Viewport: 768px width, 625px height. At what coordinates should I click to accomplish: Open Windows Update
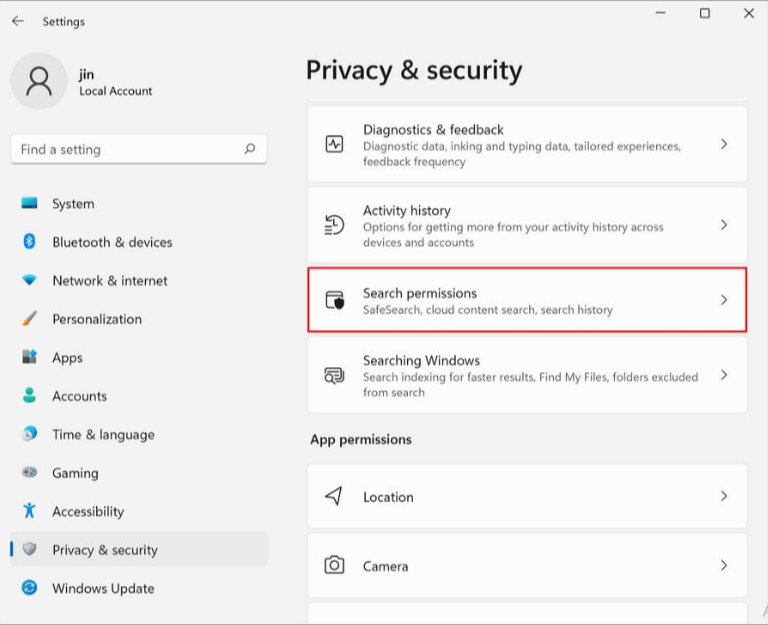(139, 588)
